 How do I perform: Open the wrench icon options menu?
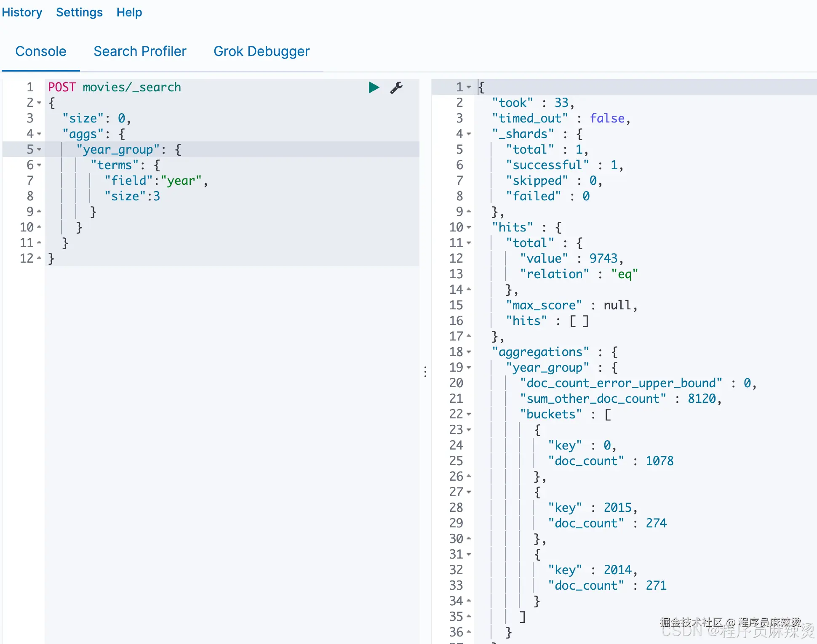pyautogui.click(x=396, y=88)
